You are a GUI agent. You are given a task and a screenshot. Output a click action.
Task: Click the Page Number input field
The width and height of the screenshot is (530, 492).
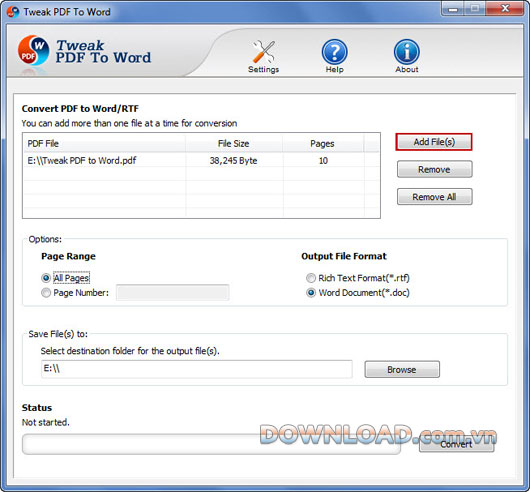point(172,293)
